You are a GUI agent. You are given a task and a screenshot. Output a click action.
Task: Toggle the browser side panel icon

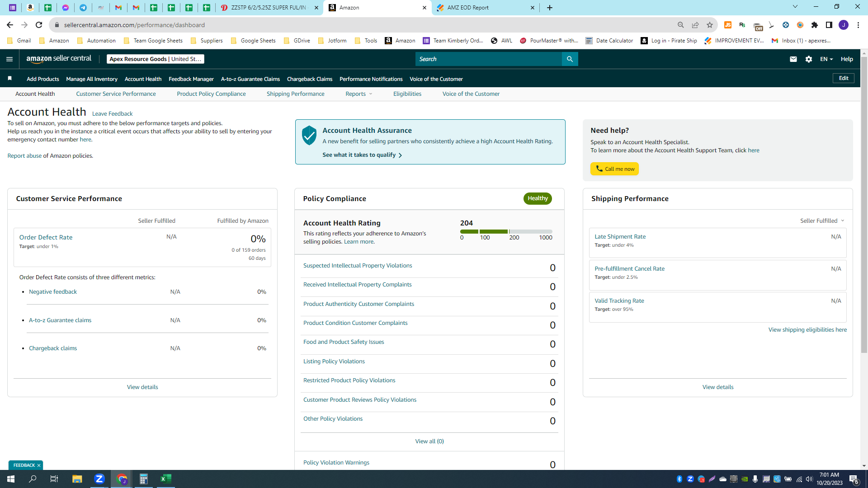point(829,25)
